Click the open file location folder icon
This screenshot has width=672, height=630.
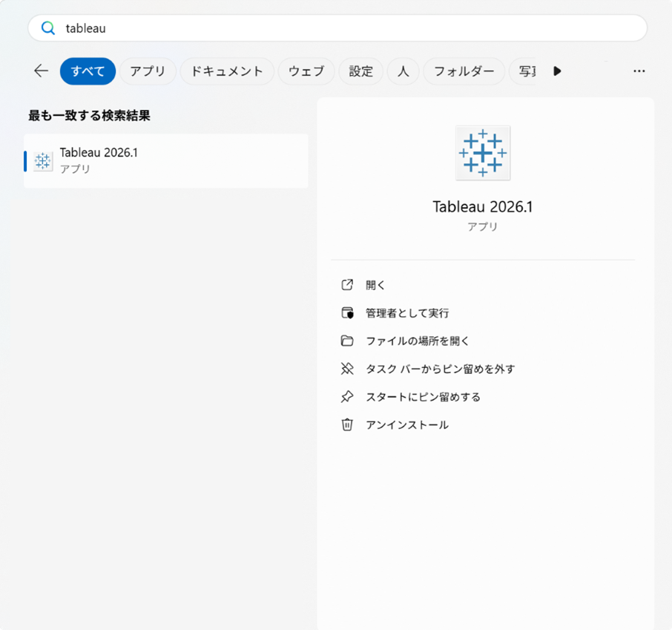click(x=347, y=341)
